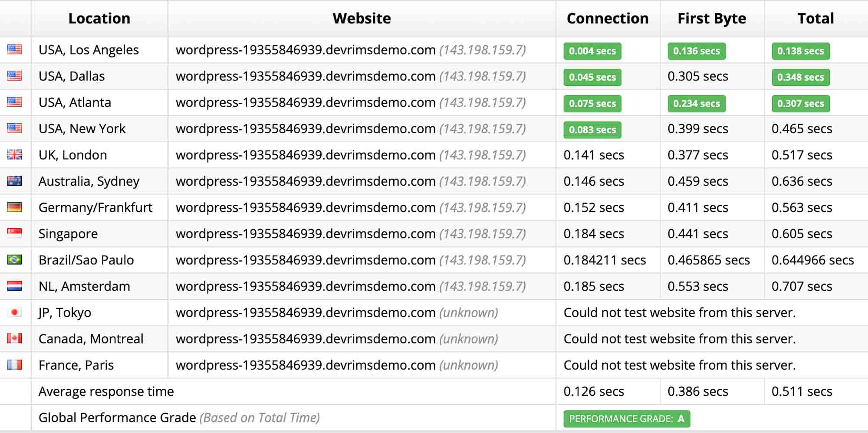Viewport: 868px width, 433px height.
Task: Click the green Performance Grade A badge
Action: [x=626, y=418]
